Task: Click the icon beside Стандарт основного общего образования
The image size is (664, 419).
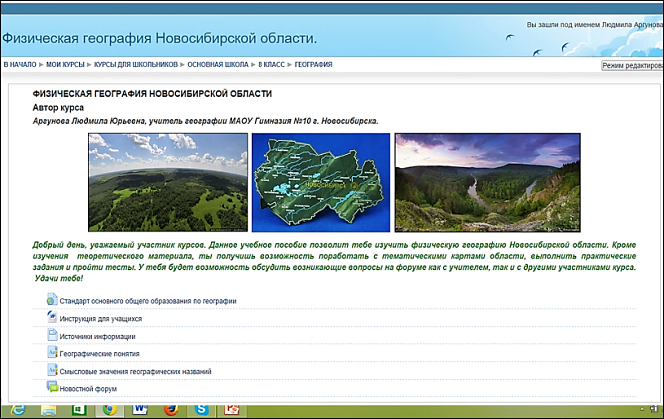Action: coord(52,300)
